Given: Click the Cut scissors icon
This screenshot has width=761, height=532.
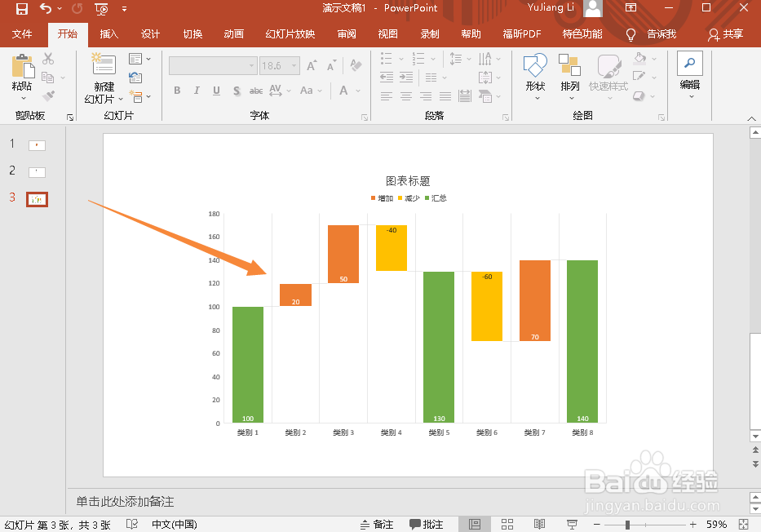Looking at the screenshot, I should coord(48,59).
